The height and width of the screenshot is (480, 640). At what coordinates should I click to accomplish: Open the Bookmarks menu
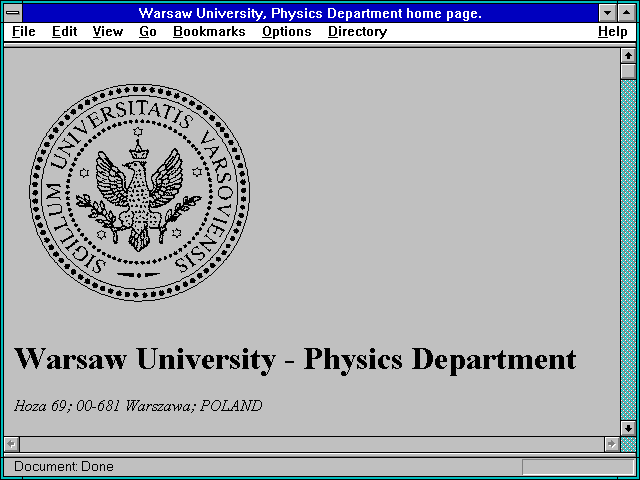coord(209,31)
